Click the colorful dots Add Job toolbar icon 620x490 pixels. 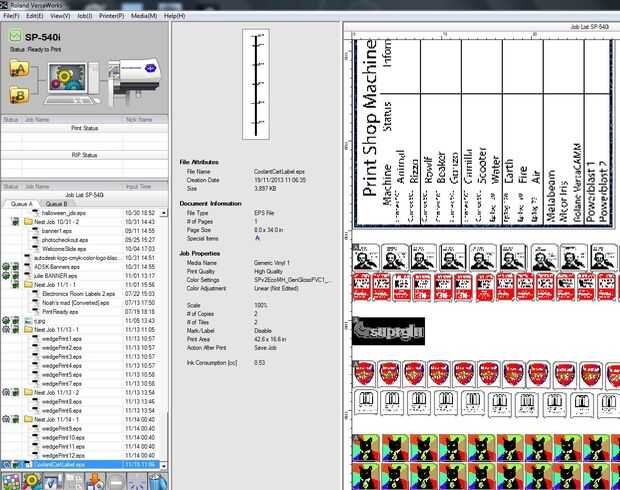click(10, 481)
